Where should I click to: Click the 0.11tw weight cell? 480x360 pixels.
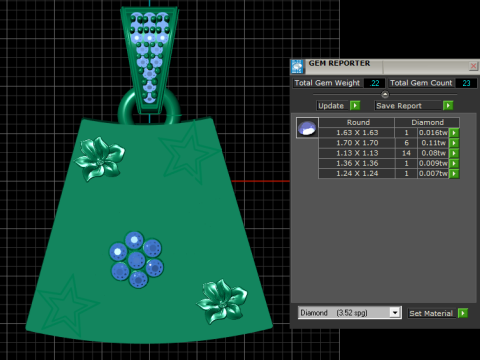[x=433, y=143]
